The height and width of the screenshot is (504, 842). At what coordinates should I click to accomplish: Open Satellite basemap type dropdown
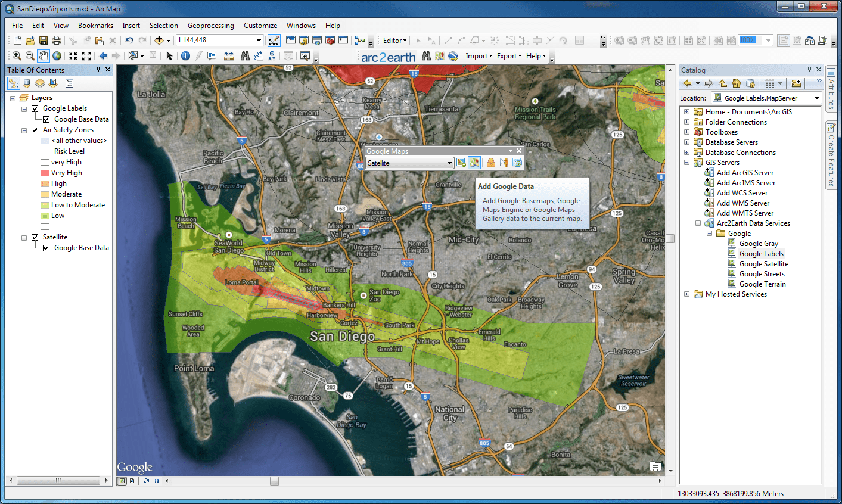coord(449,163)
